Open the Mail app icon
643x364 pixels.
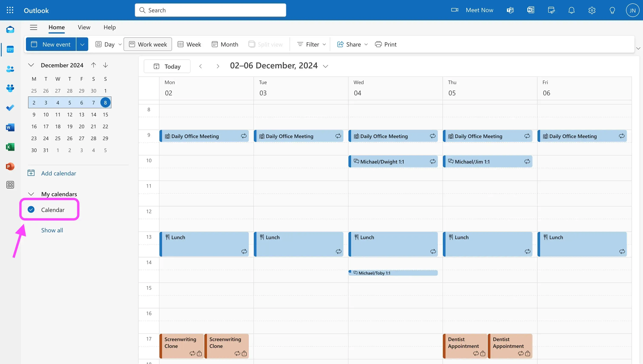(10, 30)
